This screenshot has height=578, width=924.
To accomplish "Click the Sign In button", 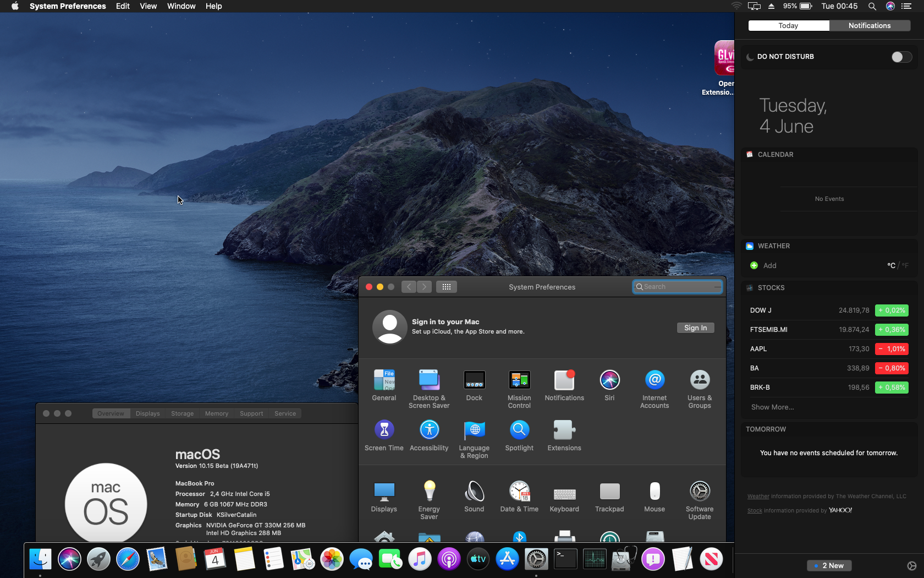I will coord(695,328).
